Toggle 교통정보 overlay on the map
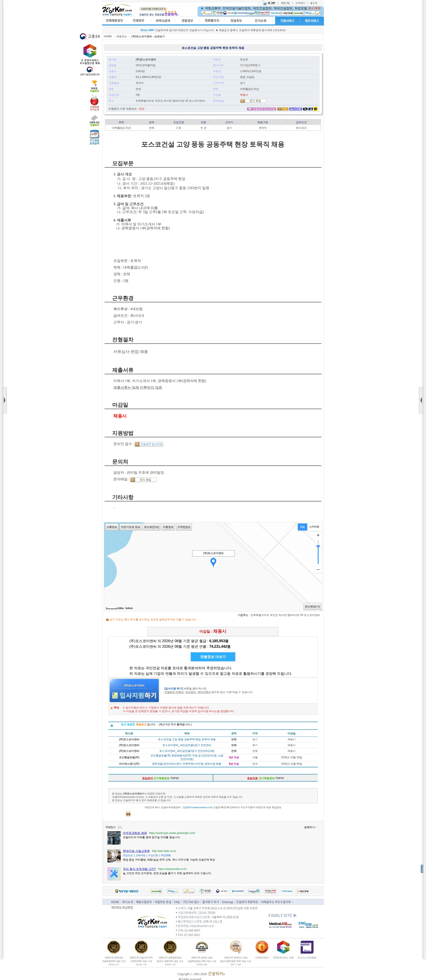This screenshot has height=980, width=426. point(112,527)
